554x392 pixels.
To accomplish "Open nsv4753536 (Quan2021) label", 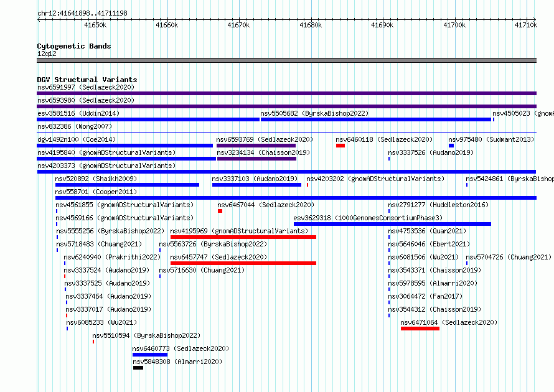I will click(x=427, y=231).
